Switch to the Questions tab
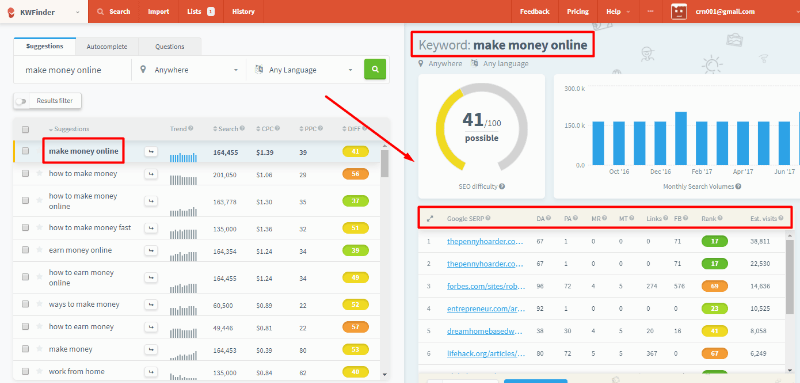This screenshot has width=800, height=383. (170, 46)
